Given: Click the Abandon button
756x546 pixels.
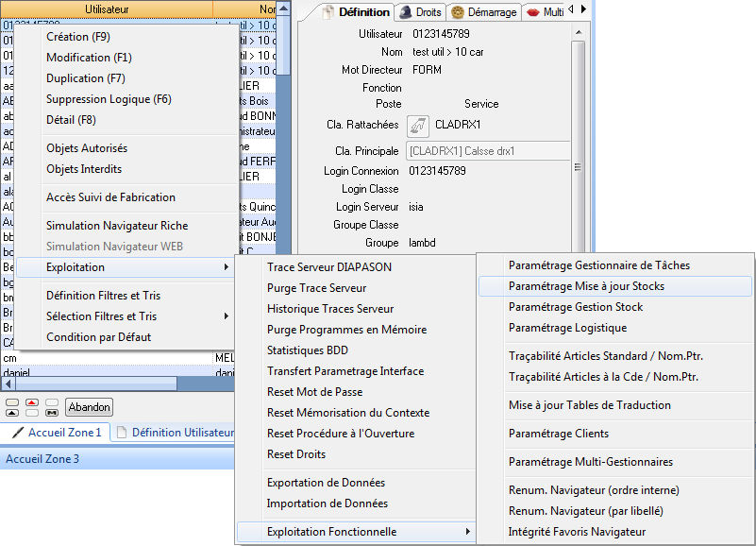Looking at the screenshot, I should (89, 407).
